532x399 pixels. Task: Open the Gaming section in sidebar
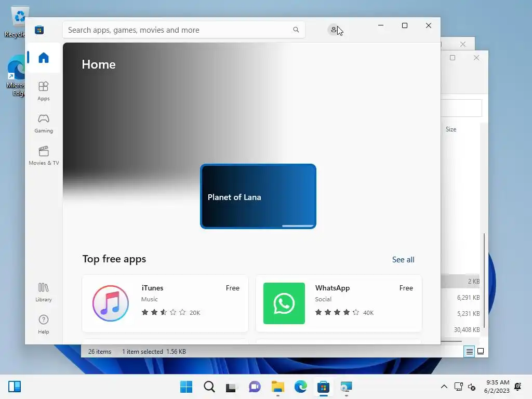point(44,123)
